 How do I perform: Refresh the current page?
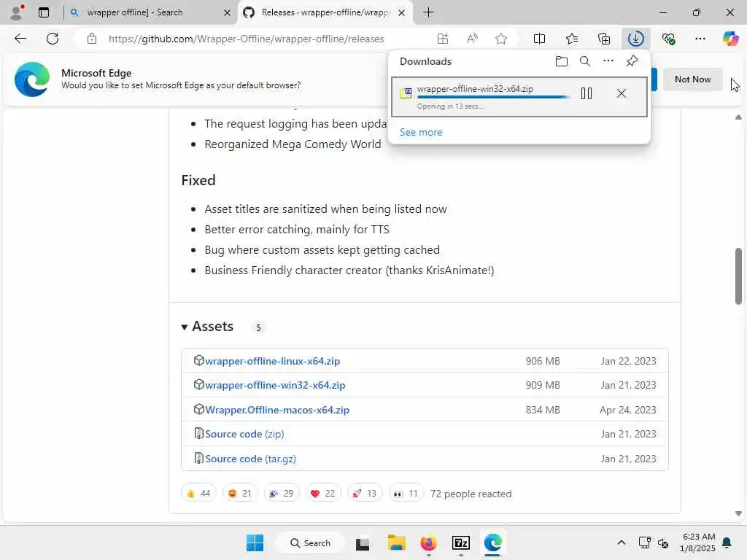coord(53,39)
